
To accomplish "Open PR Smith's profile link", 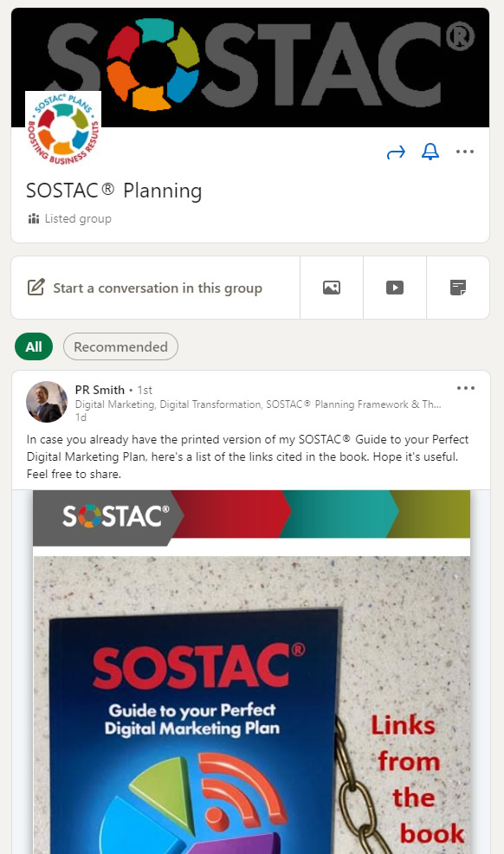I will pos(98,389).
